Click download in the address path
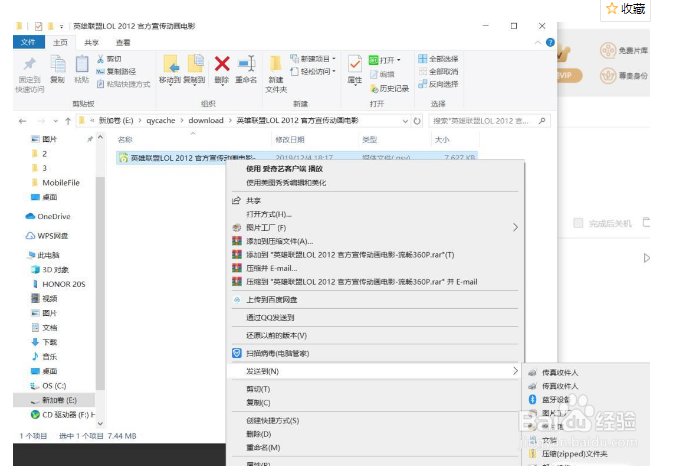 point(206,120)
